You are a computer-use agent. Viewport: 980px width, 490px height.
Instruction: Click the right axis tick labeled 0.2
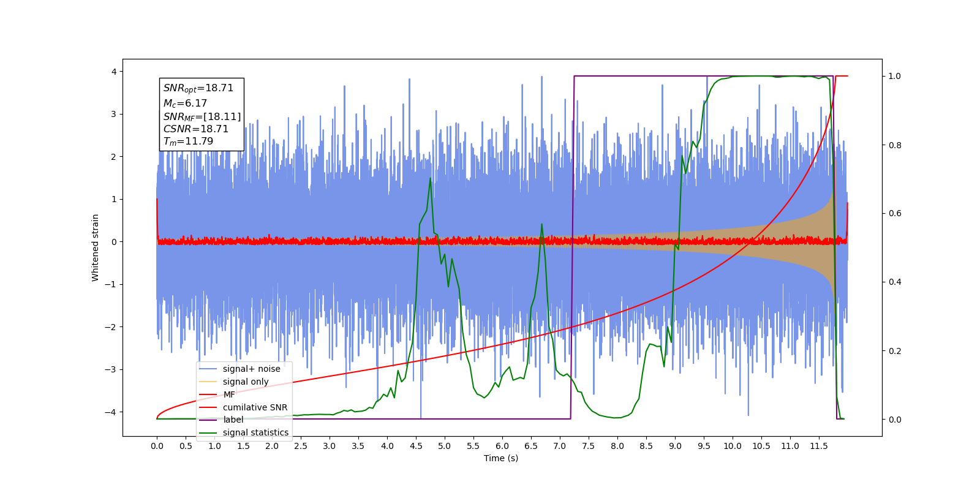(895, 351)
